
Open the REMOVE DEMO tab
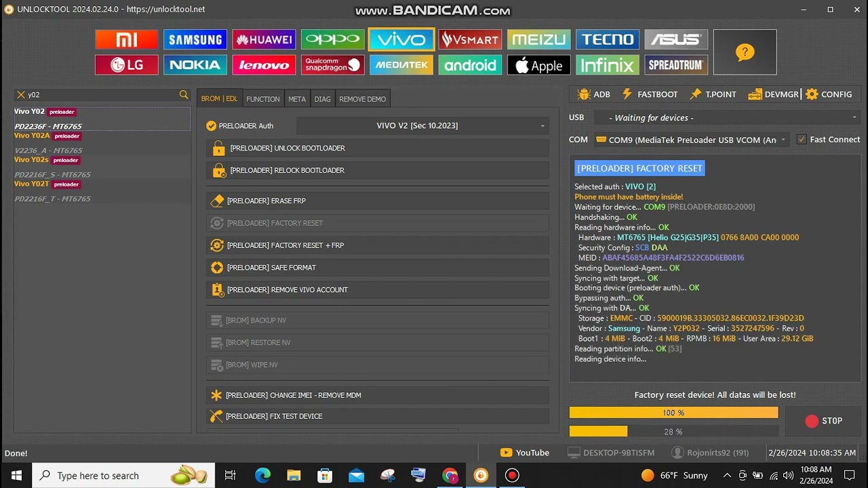click(362, 99)
